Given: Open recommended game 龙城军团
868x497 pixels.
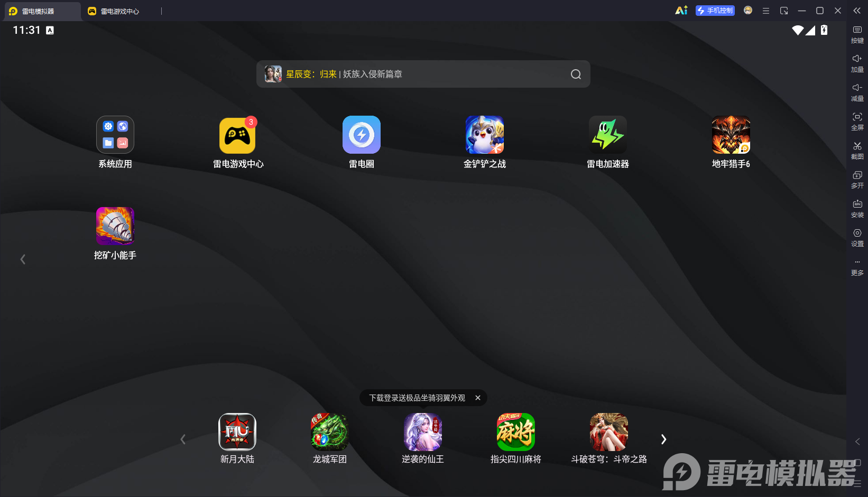Looking at the screenshot, I should [x=330, y=432].
